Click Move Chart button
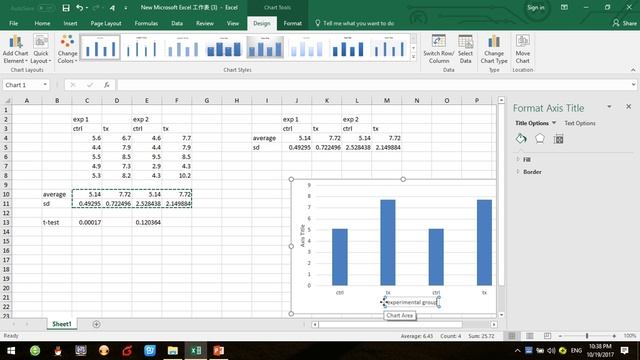Image resolution: width=640 pixels, height=360 pixels. pyautogui.click(x=522, y=49)
